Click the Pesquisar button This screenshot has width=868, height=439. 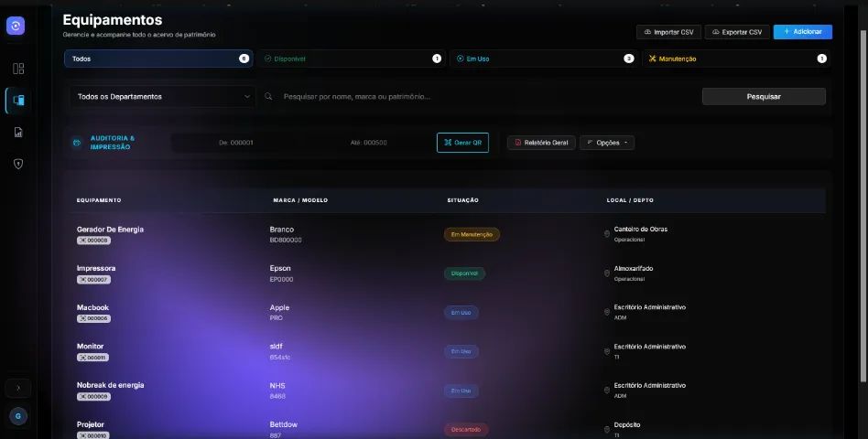[x=764, y=96]
